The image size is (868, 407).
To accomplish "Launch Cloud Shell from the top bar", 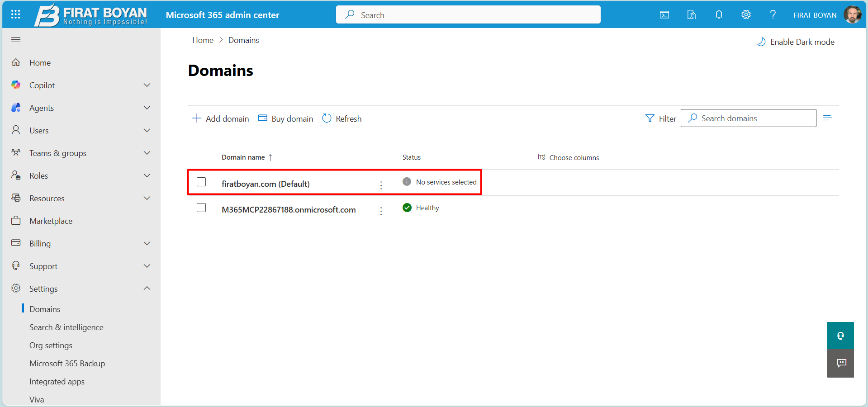I will (x=664, y=14).
